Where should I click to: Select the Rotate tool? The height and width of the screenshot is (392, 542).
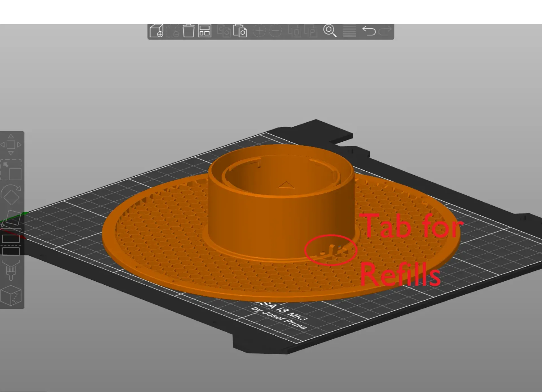pyautogui.click(x=11, y=195)
